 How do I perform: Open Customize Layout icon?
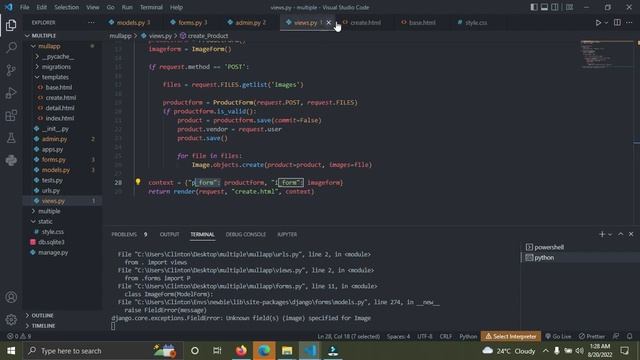[x=569, y=7]
